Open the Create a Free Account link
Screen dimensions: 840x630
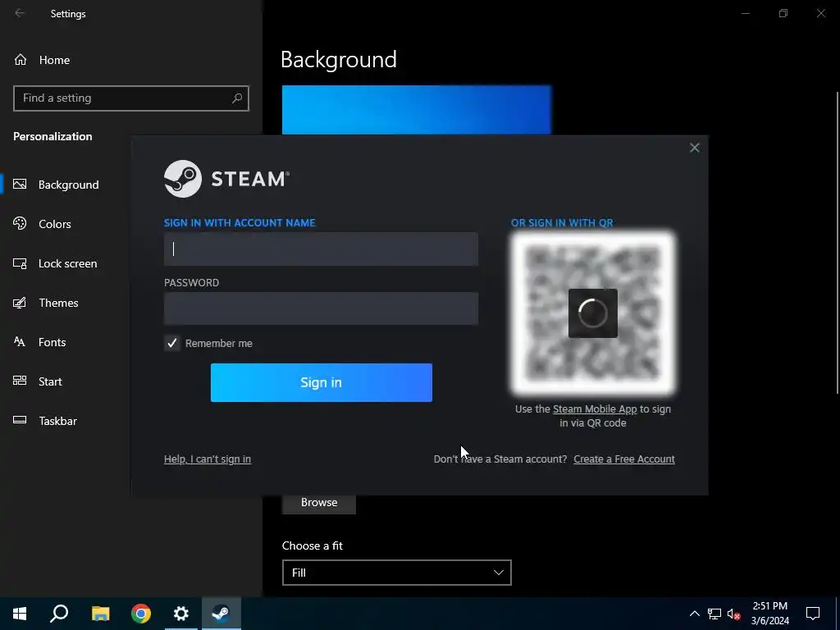[624, 459]
